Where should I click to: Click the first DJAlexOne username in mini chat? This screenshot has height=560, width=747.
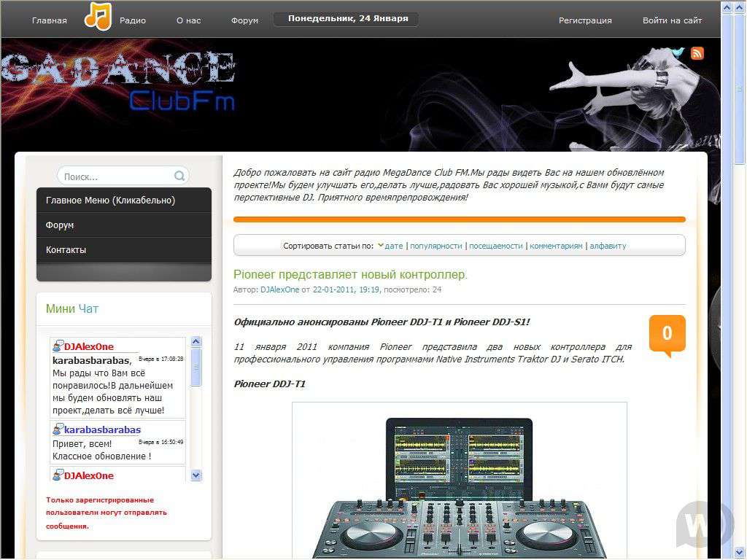(x=88, y=346)
